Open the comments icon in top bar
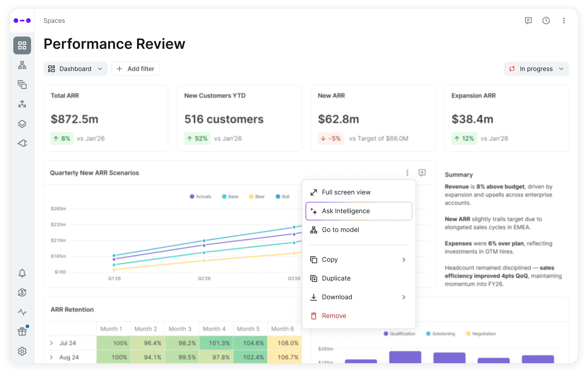588x375 pixels. 528,21
